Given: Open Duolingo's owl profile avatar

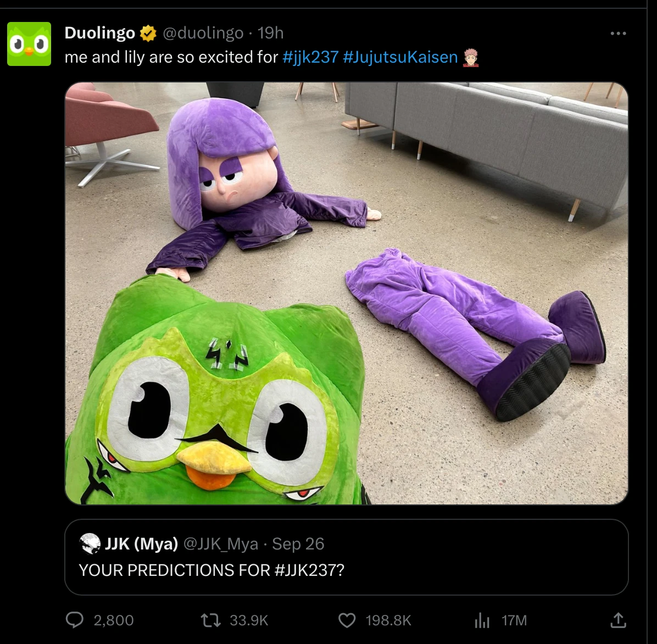Looking at the screenshot, I should coord(29,43).
